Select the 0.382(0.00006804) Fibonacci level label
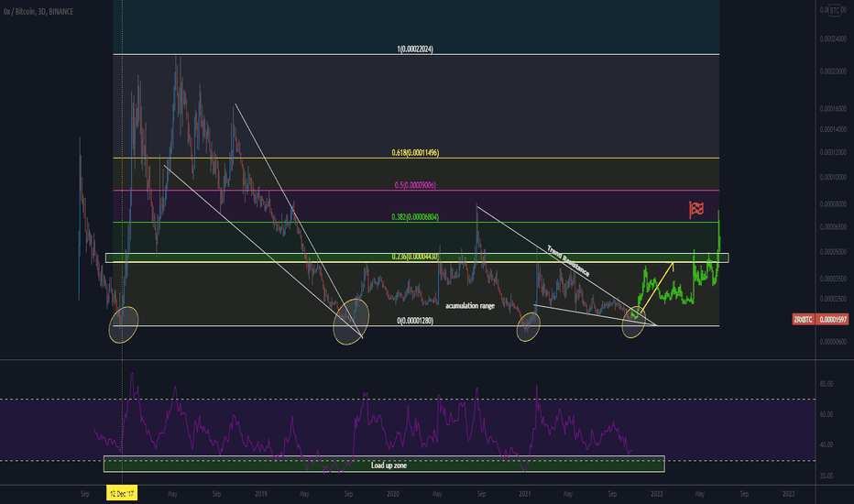Screen dimensions: 854x504 [x=415, y=217]
